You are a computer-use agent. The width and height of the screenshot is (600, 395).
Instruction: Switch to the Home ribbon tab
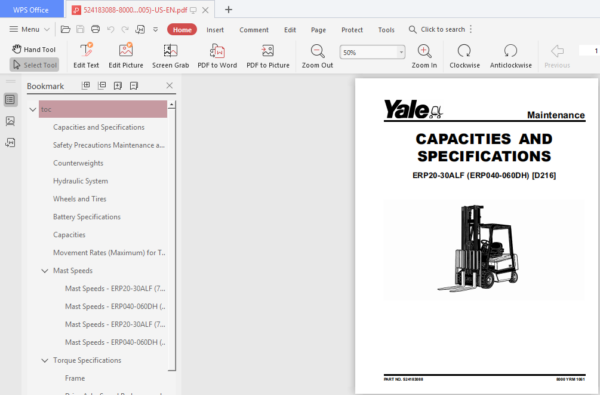pyautogui.click(x=182, y=29)
